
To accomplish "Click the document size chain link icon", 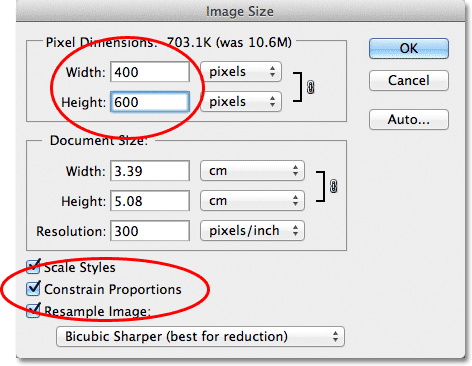I will tap(333, 186).
